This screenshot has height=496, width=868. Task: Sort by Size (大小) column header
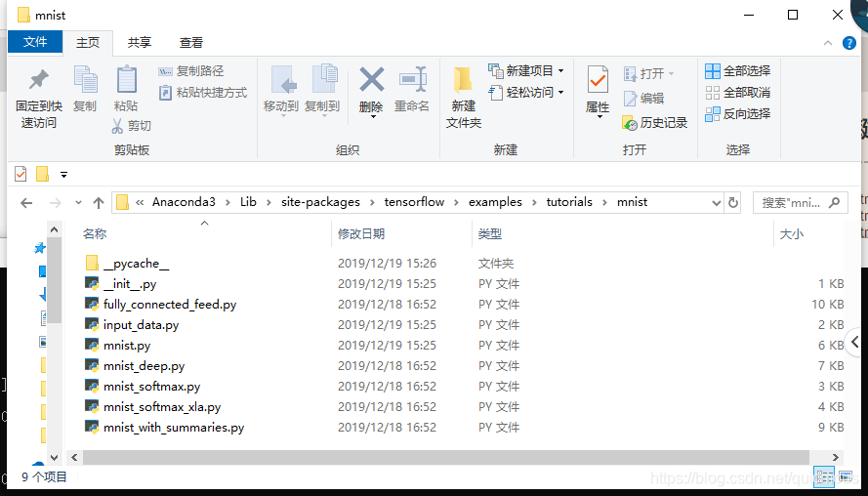click(792, 234)
